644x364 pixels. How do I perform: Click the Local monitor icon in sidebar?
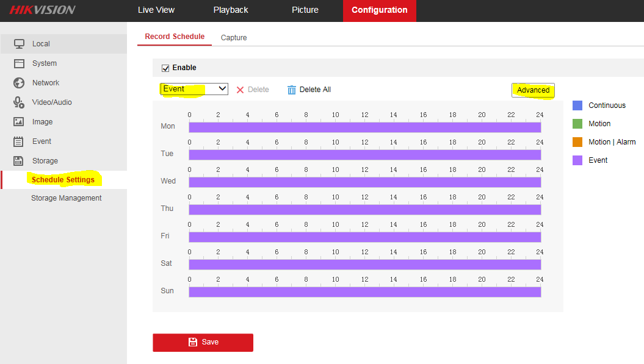point(19,44)
